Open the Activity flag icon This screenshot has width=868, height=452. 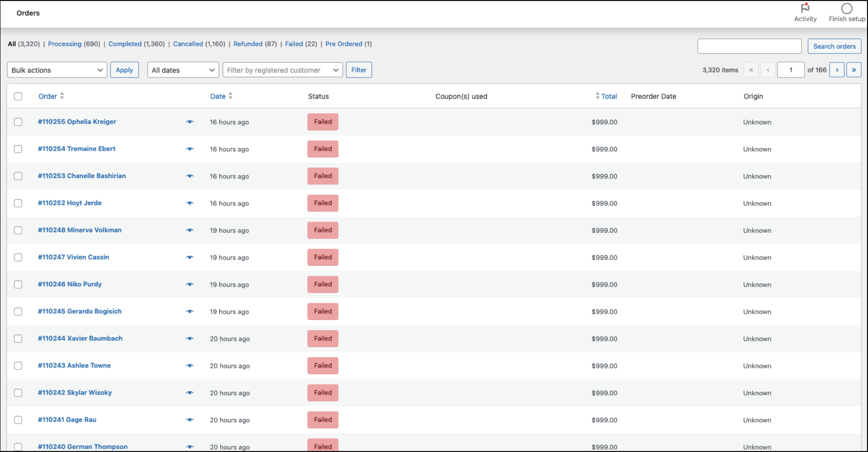point(805,8)
